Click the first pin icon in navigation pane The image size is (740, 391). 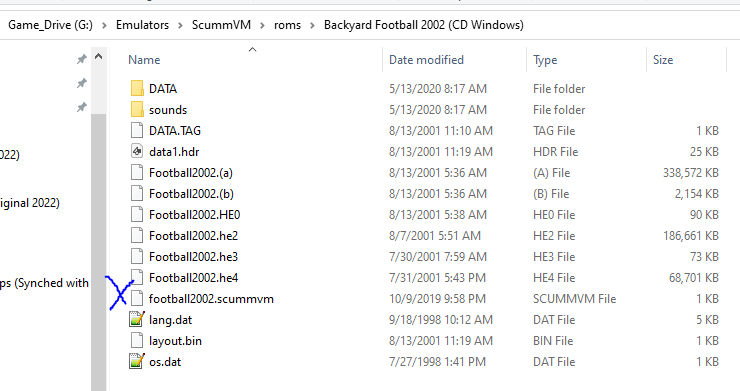[x=82, y=59]
